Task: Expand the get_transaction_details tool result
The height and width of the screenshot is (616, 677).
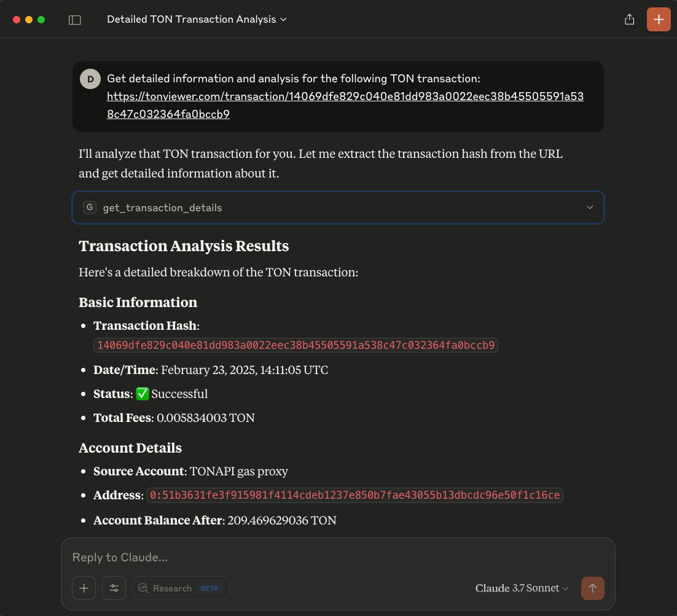Action: [589, 207]
